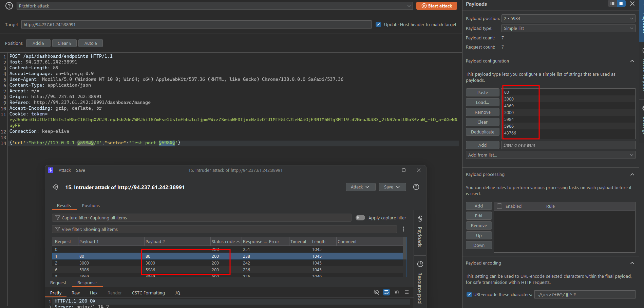Select the CSTC Formatting tab
Image resolution: width=644 pixels, height=308 pixels.
pos(148,293)
